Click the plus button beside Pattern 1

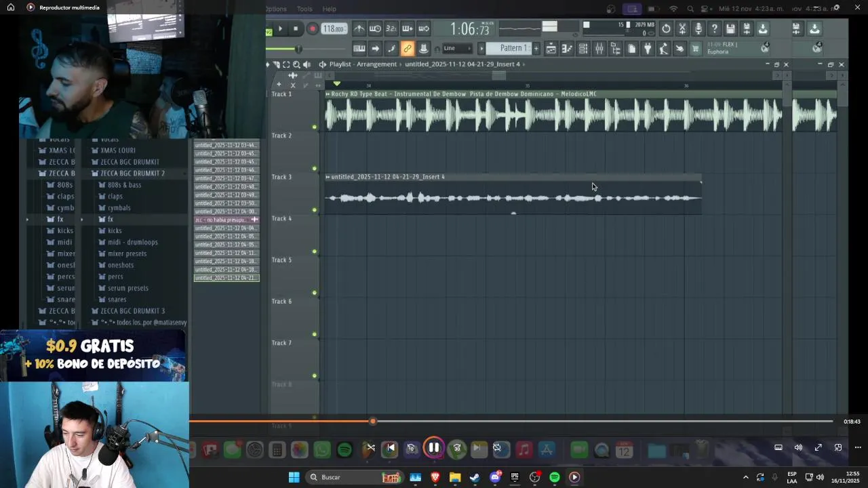click(x=536, y=48)
